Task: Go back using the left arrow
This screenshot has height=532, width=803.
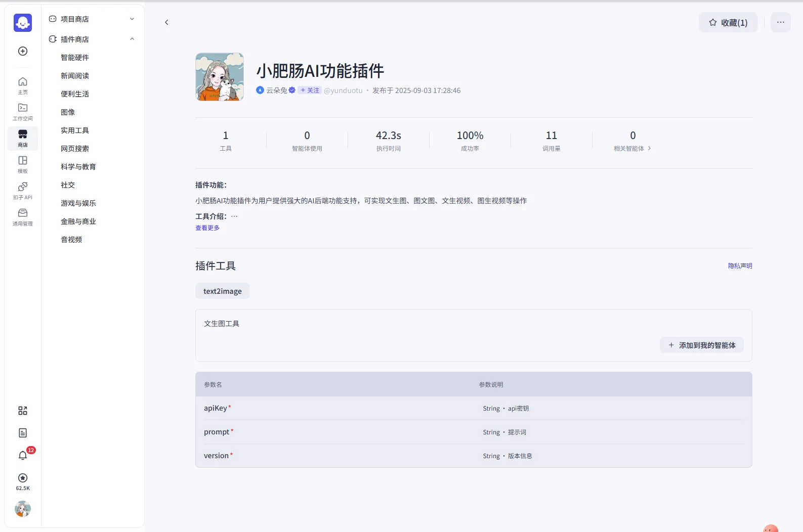Action: (166, 22)
